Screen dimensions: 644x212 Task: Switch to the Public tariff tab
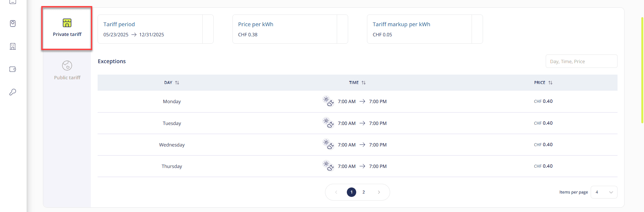(67, 70)
